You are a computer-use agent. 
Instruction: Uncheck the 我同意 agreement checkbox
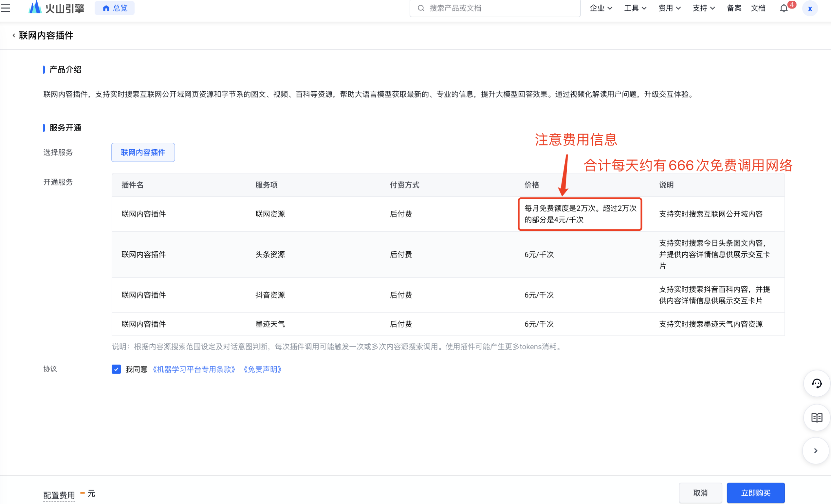tap(116, 369)
